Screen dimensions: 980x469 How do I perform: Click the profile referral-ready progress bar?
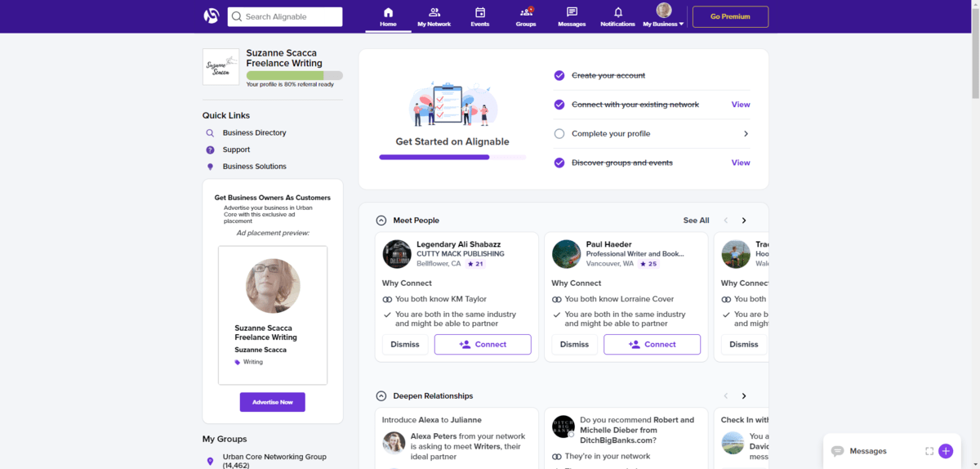(x=295, y=75)
